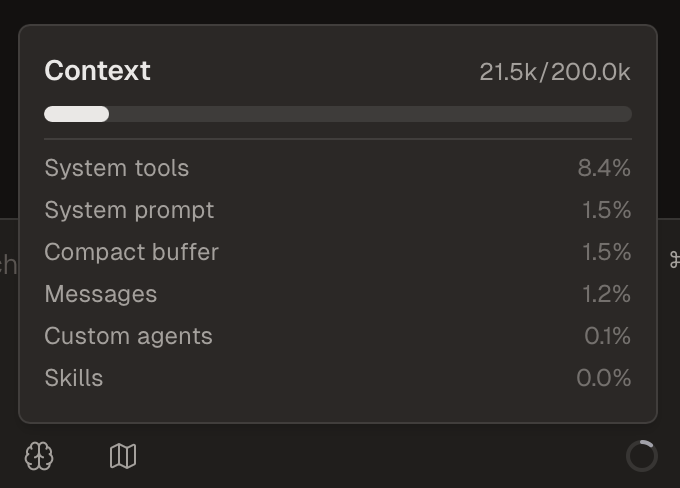Click the map icon in bottom bar
The width and height of the screenshot is (680, 488).
pyautogui.click(x=123, y=457)
